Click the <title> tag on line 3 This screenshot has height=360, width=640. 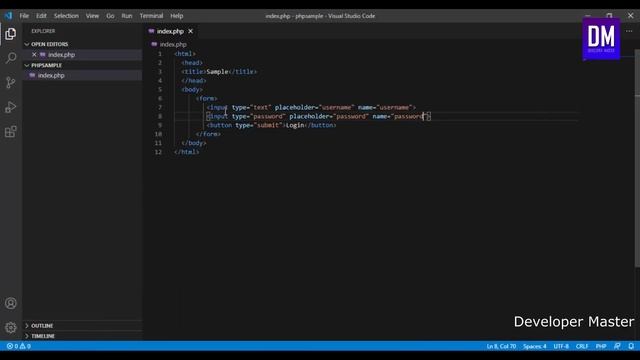[194, 72]
